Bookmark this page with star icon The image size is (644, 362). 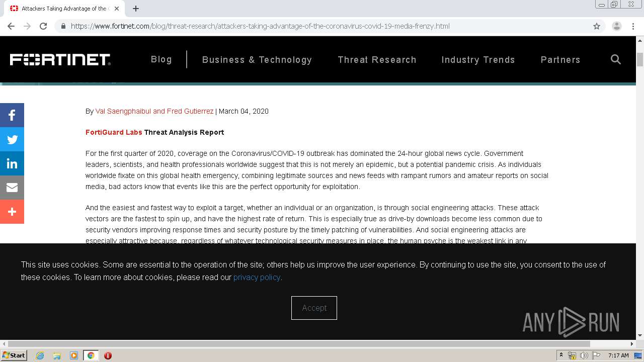pyautogui.click(x=597, y=26)
